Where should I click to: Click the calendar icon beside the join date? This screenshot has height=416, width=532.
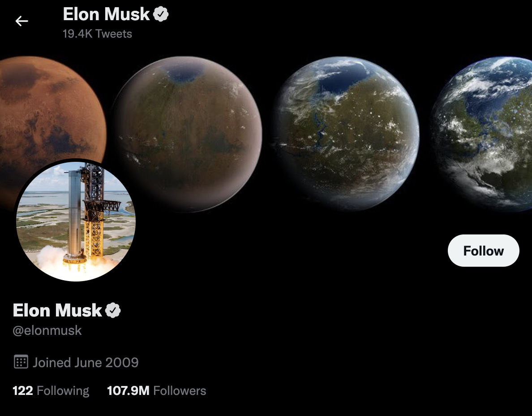click(x=21, y=362)
